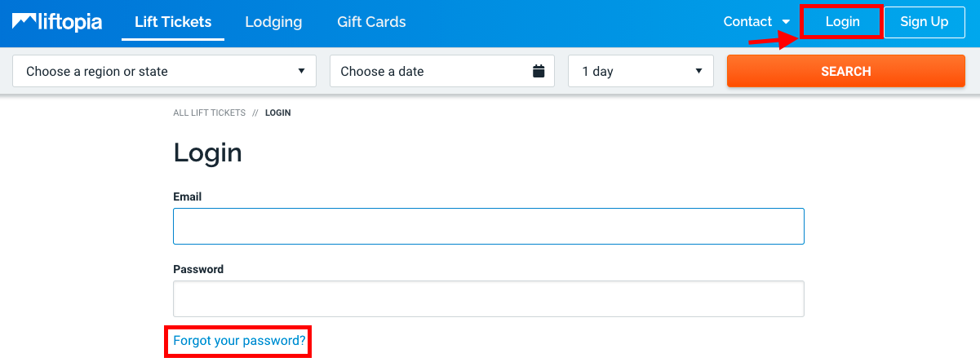Click the Email field label

[x=187, y=196]
